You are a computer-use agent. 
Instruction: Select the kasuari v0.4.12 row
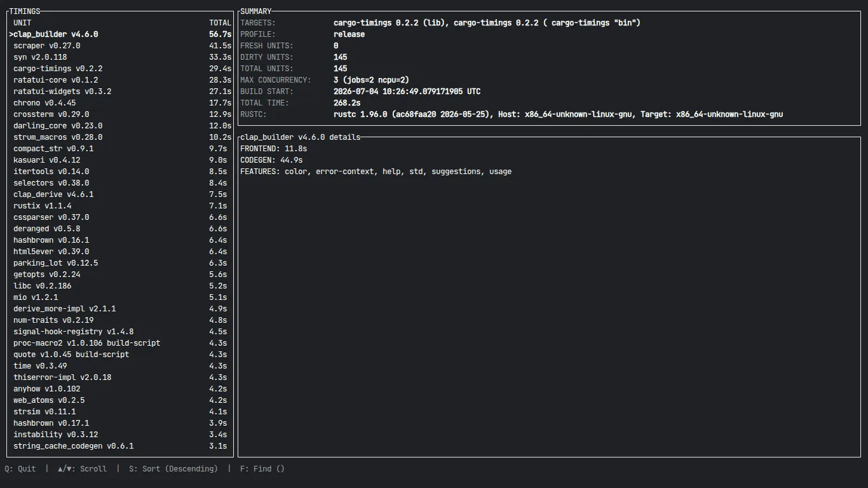(120, 160)
